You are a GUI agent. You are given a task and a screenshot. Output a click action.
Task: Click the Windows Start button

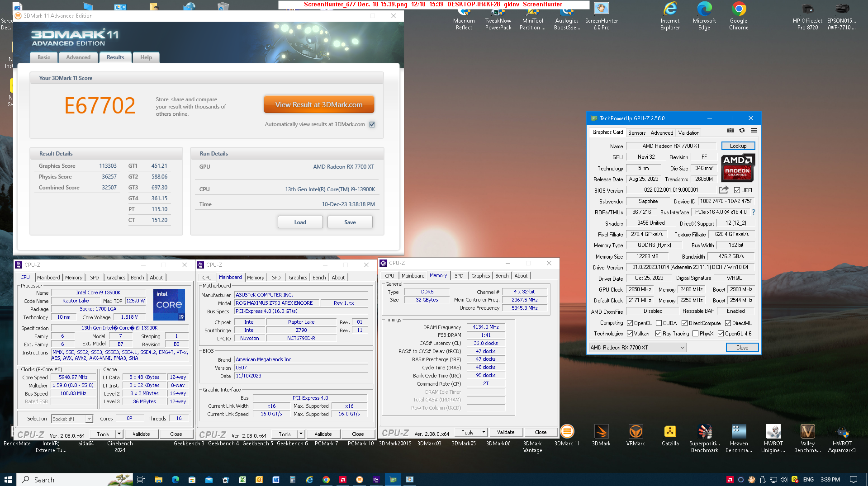tap(8, 479)
